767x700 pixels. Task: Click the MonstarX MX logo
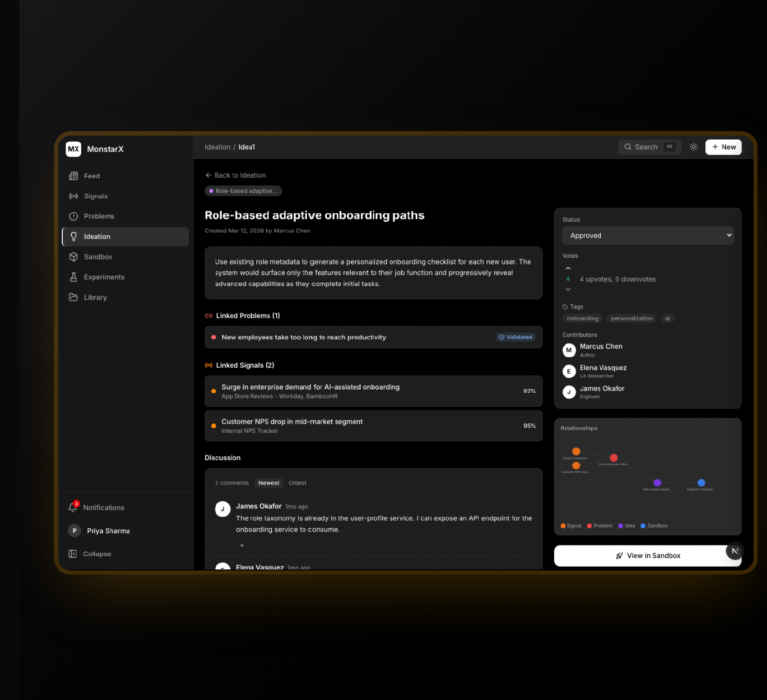tap(73, 149)
